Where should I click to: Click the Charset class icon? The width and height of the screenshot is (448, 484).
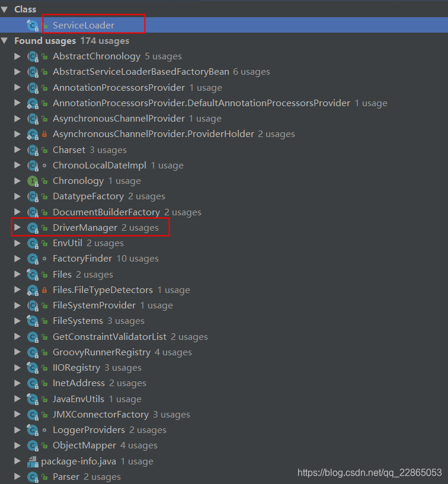click(x=33, y=150)
